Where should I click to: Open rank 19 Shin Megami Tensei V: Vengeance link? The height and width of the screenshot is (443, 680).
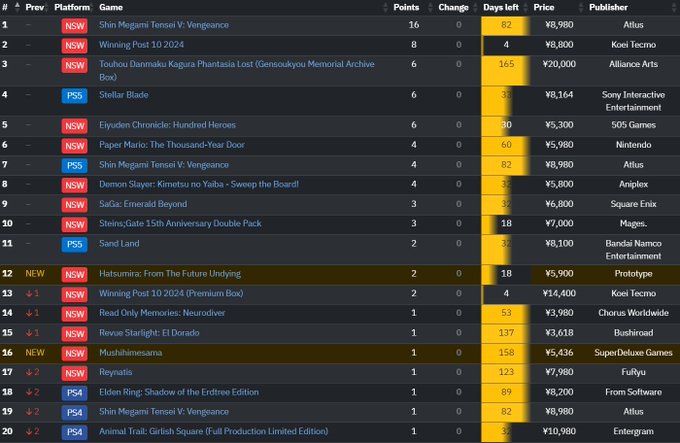click(x=164, y=411)
